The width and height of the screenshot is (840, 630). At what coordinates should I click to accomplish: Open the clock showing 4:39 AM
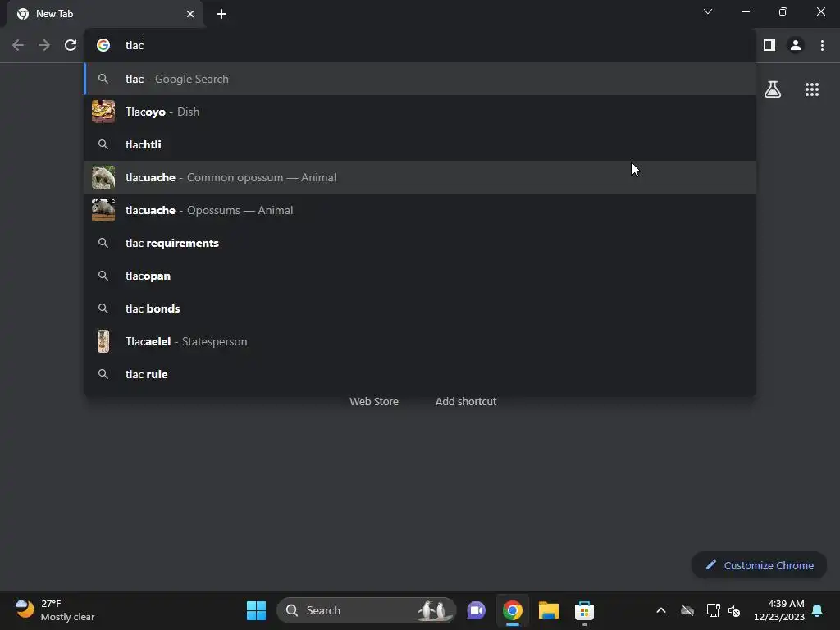click(779, 610)
